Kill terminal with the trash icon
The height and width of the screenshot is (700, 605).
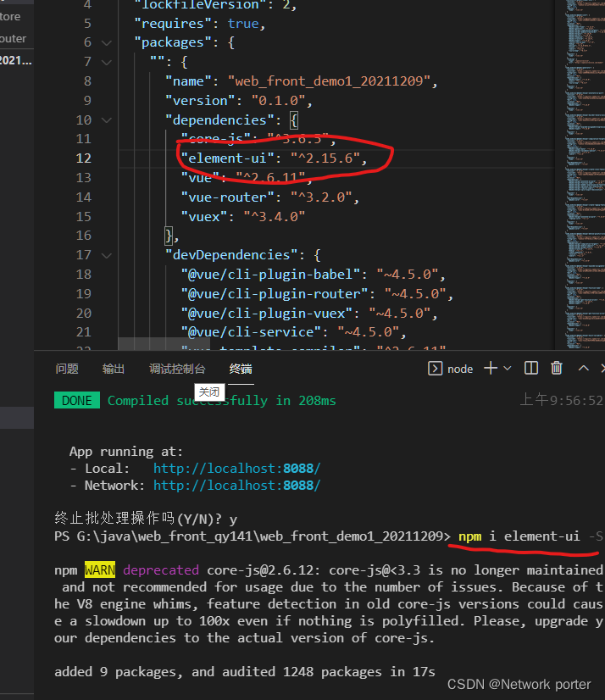click(557, 369)
